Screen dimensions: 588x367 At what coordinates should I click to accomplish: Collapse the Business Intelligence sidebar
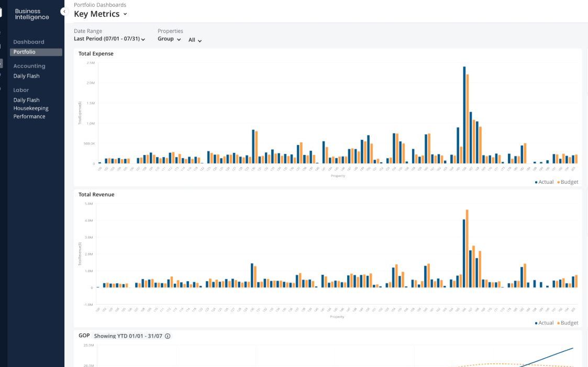pyautogui.click(x=64, y=12)
